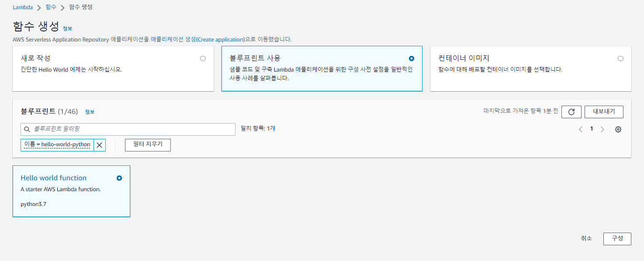Click the 구성 button

[617, 239]
